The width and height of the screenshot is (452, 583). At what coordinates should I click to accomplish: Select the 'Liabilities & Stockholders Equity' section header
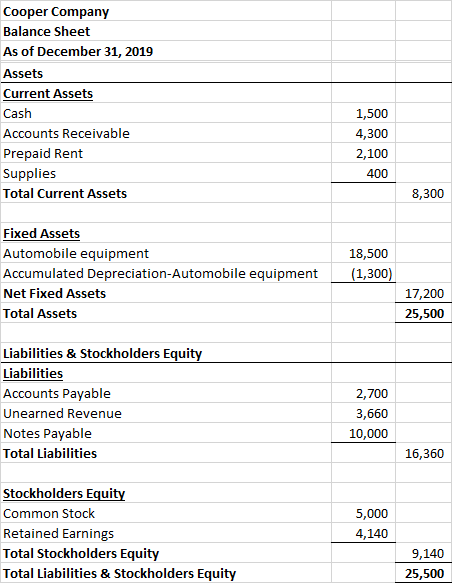click(x=103, y=354)
